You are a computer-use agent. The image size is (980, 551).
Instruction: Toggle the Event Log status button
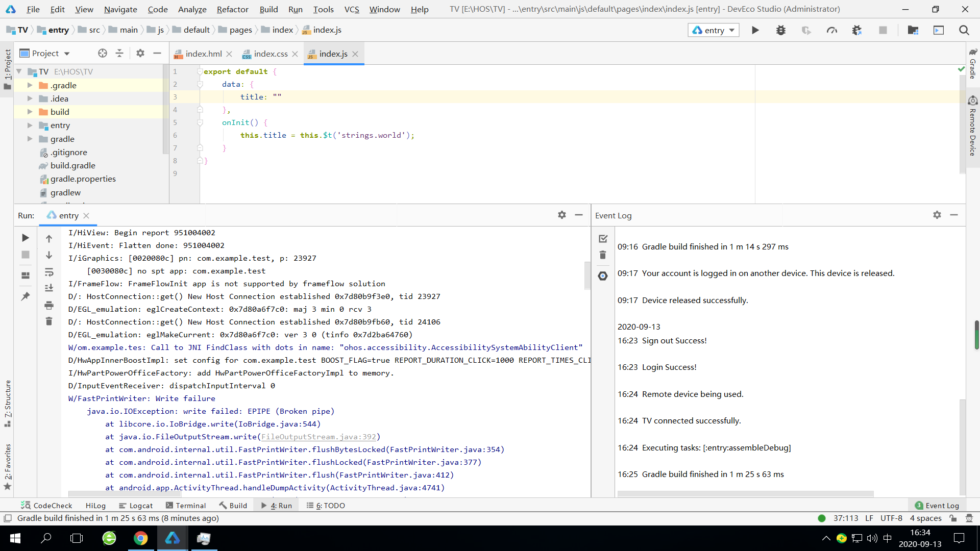pos(937,506)
